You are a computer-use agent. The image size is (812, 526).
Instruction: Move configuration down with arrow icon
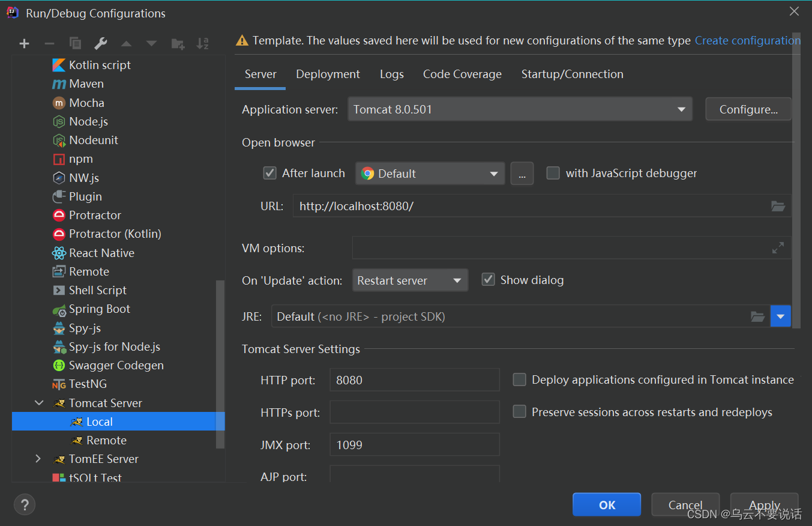[x=151, y=43]
